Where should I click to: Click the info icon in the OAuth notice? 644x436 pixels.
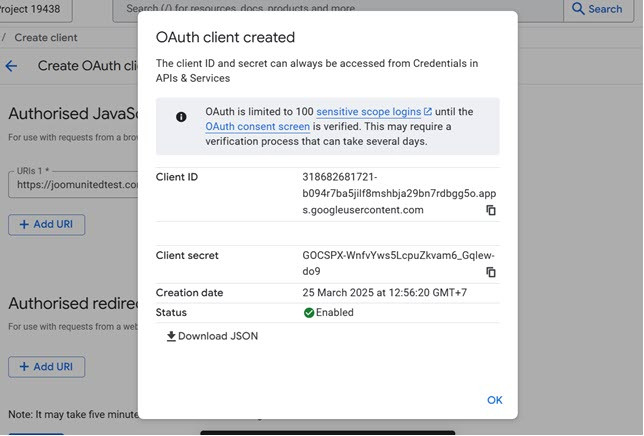coord(181,117)
